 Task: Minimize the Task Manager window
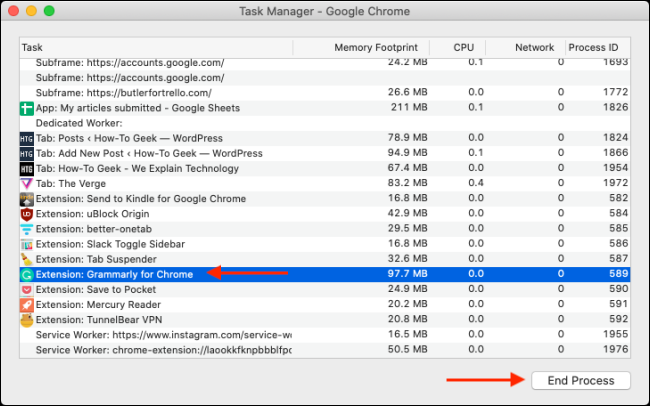tap(34, 12)
